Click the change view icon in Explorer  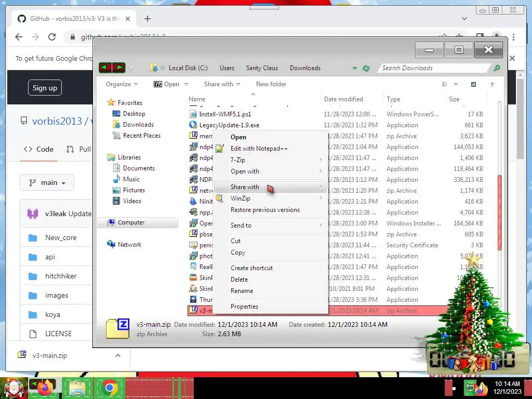[445, 85]
